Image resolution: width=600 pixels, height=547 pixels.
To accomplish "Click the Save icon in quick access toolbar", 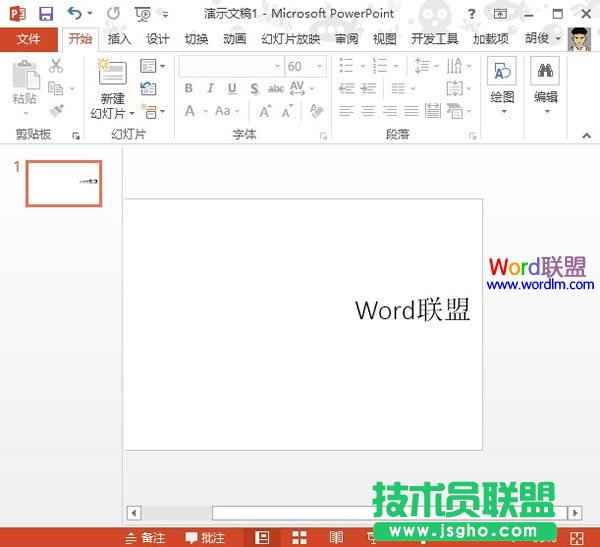I will [x=46, y=14].
